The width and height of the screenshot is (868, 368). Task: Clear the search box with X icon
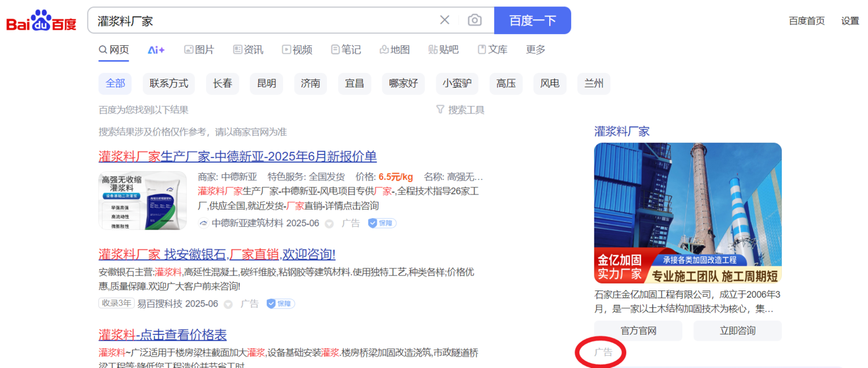pos(444,20)
